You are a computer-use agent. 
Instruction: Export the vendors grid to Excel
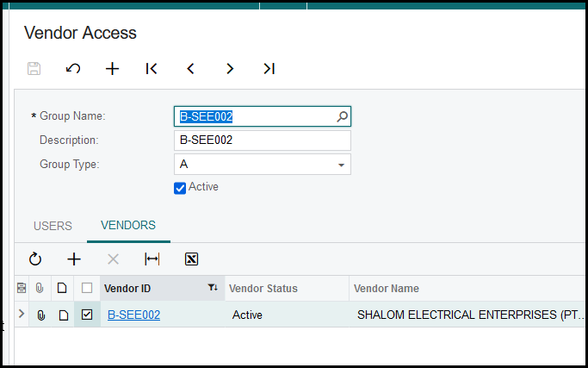coord(191,259)
